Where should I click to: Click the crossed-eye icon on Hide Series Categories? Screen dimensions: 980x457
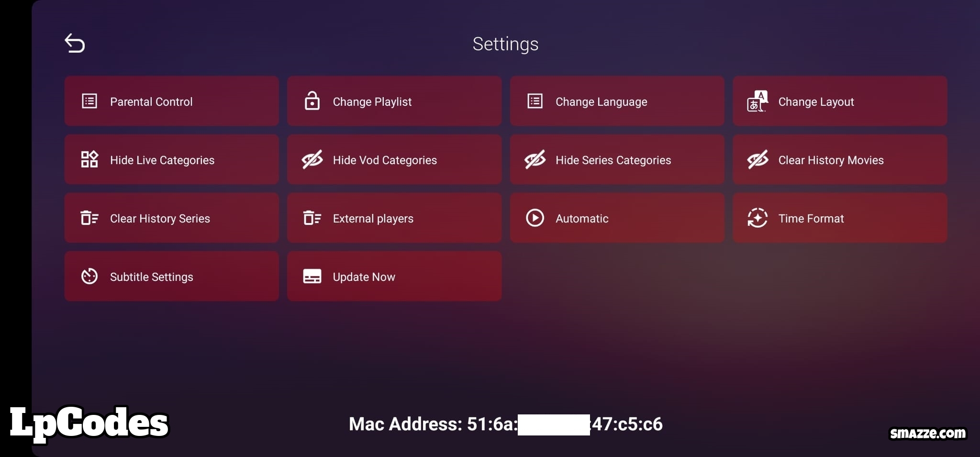[x=535, y=159]
